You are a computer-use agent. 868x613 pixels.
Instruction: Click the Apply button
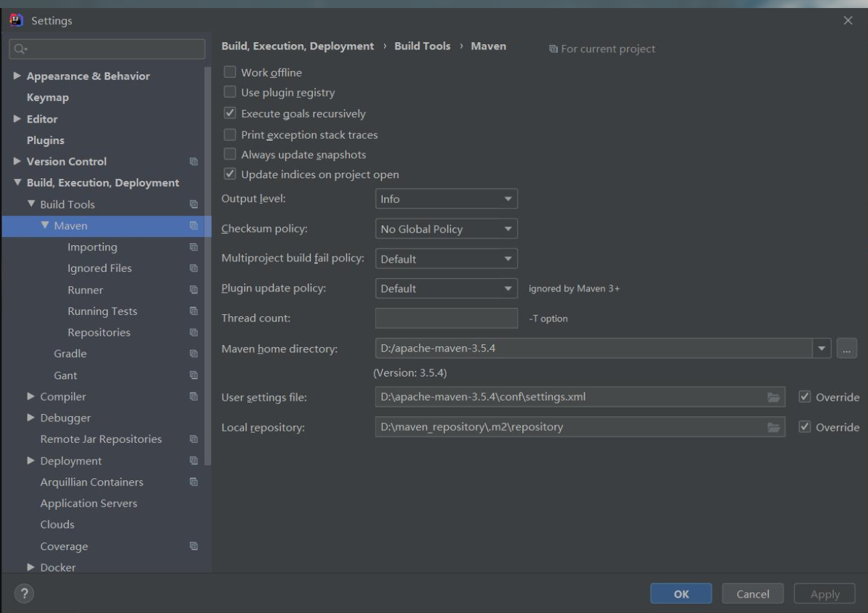coord(825,594)
